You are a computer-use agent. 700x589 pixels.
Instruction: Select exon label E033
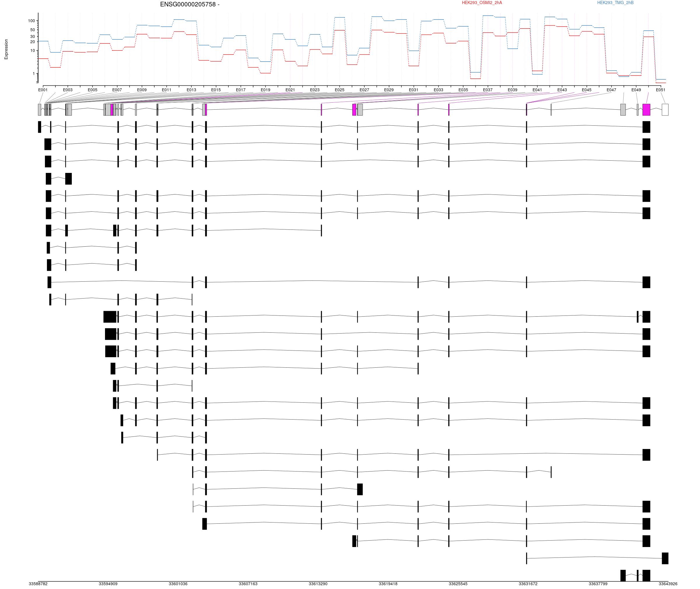coord(438,90)
